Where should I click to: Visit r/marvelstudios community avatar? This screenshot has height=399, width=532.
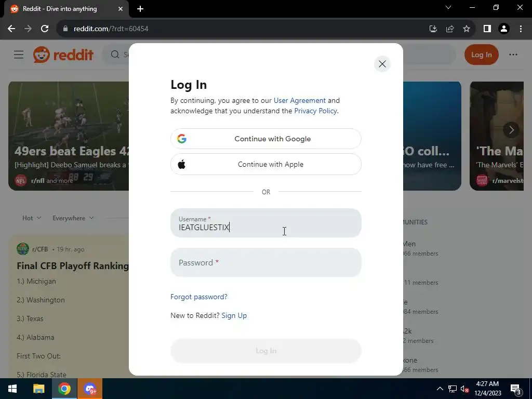click(x=482, y=180)
